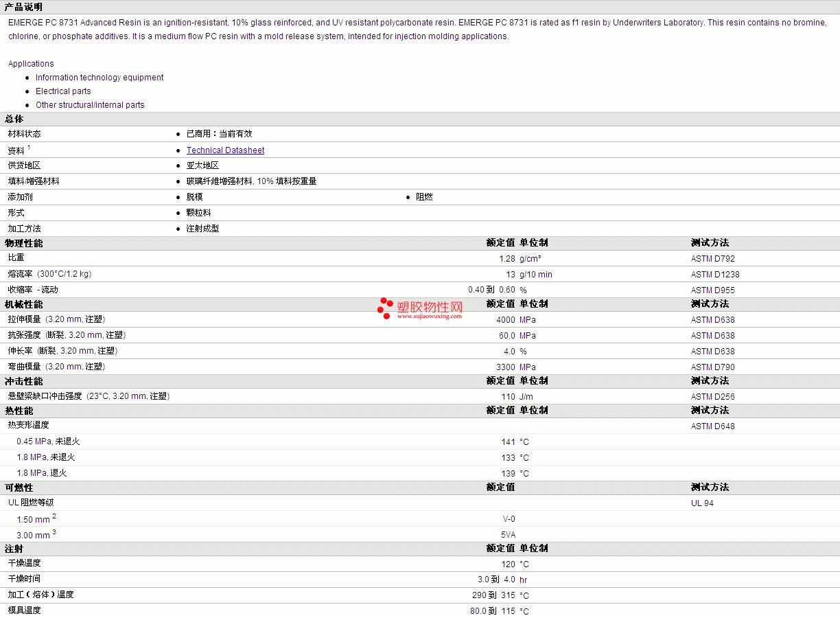Click the '产品说明' section header
840x618 pixels.
point(23,7)
